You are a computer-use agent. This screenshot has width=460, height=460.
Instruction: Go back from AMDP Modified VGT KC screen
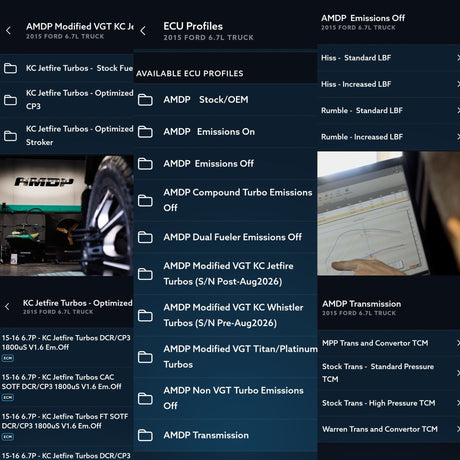point(8,31)
